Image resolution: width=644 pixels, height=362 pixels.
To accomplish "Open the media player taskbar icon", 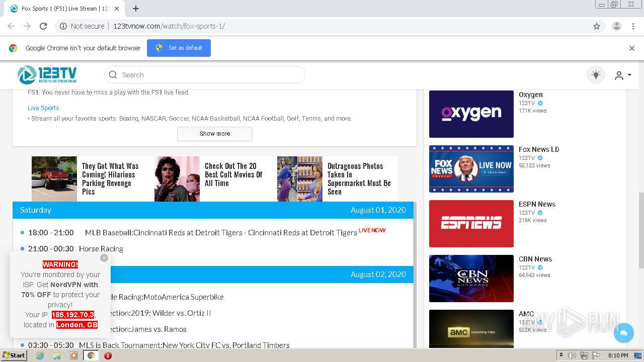I will (74, 355).
